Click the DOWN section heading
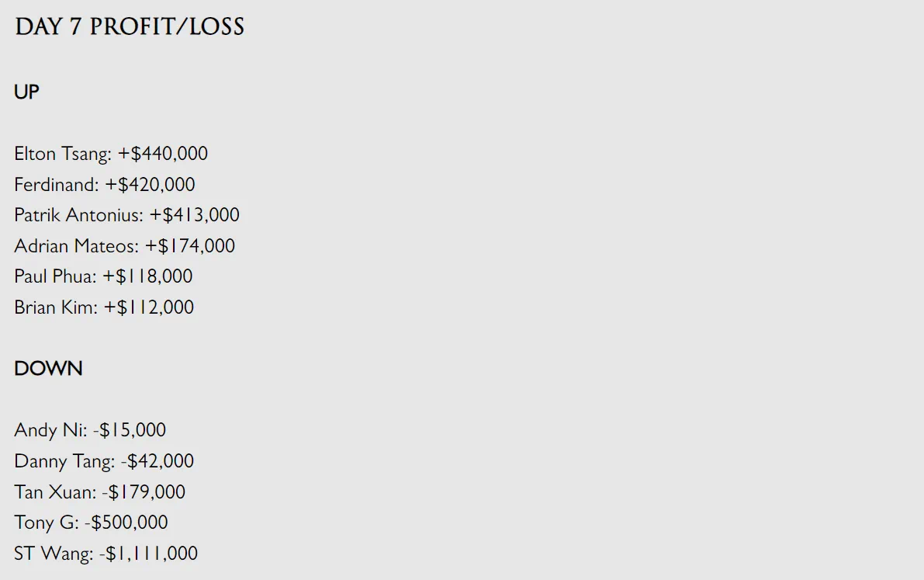The width and height of the screenshot is (924, 580). click(x=48, y=368)
